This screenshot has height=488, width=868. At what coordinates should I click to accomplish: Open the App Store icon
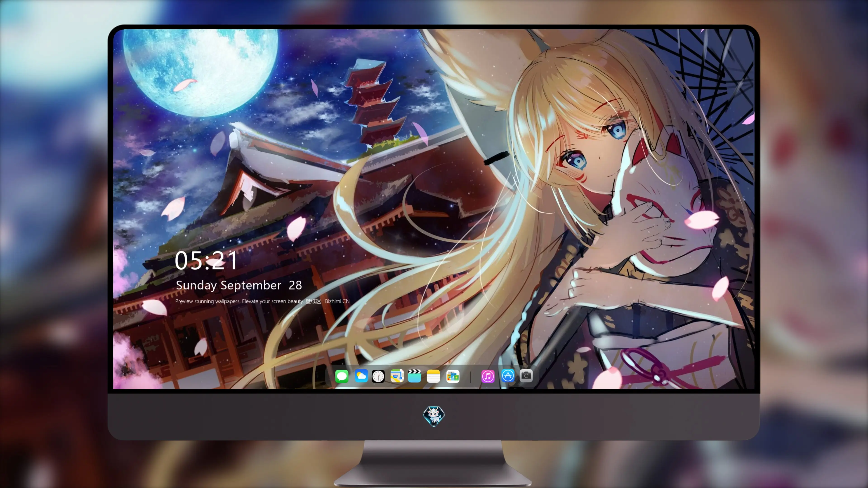click(x=508, y=375)
